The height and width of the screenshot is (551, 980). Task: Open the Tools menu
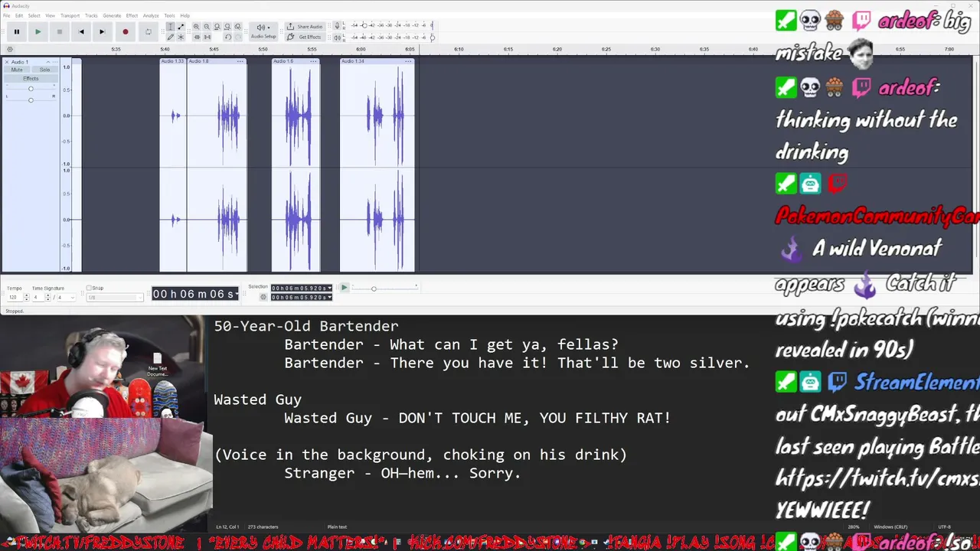click(169, 15)
